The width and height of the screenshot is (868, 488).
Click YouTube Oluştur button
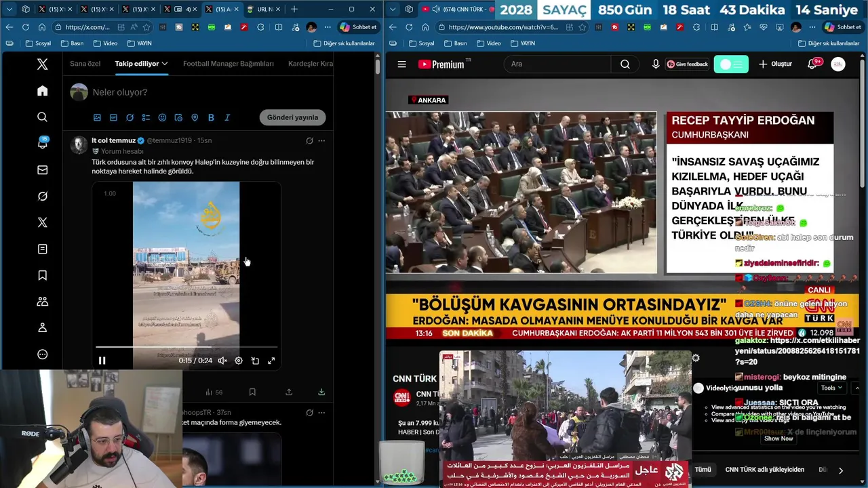point(775,64)
